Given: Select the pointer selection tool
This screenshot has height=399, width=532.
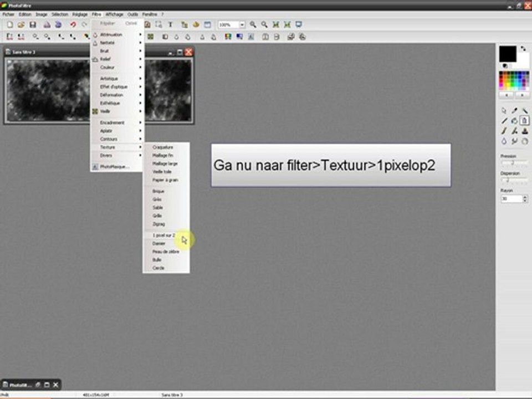Looking at the screenshot, I should 504,111.
